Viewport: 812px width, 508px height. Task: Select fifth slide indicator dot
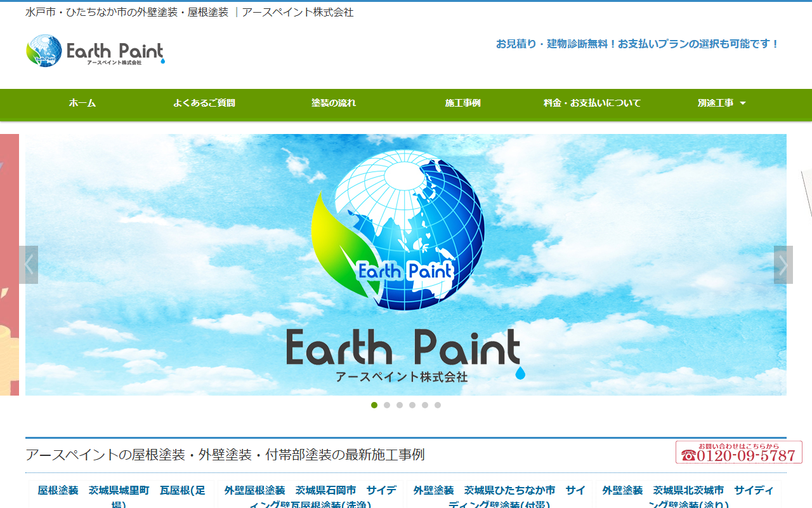point(425,405)
